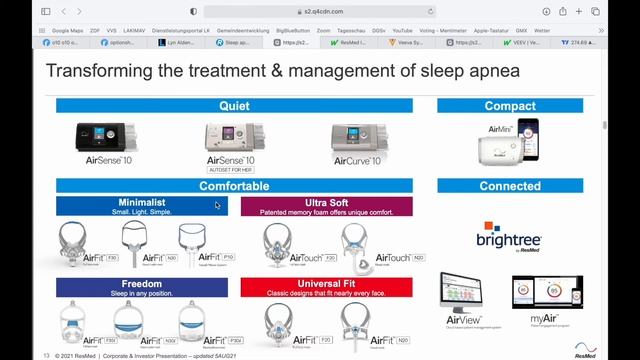Click the AirCurve 10 device image

pyautogui.click(x=359, y=138)
